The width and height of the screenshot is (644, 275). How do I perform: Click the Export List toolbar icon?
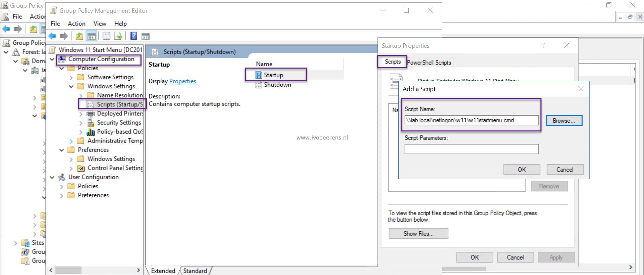coord(118,36)
